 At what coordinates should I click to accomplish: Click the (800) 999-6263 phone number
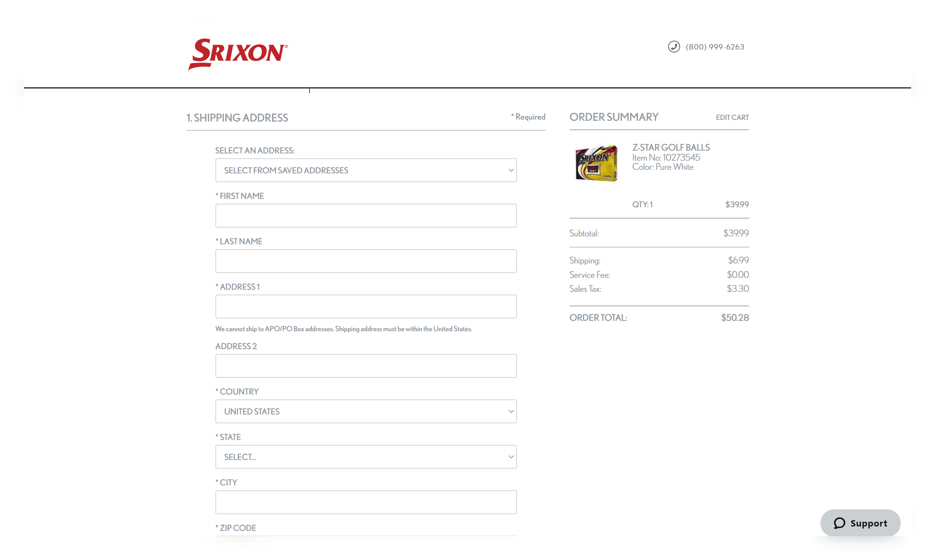coord(715,47)
